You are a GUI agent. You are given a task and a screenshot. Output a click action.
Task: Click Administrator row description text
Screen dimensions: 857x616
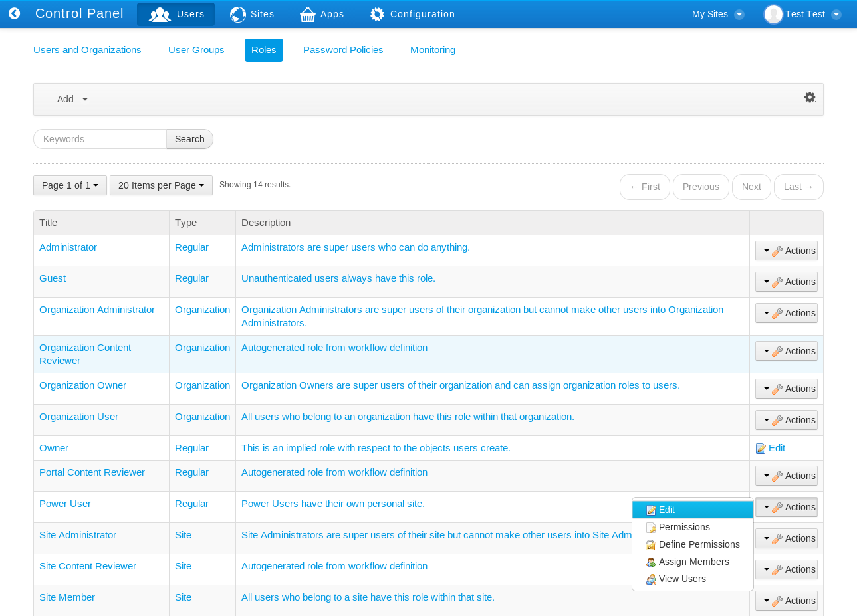(356, 247)
